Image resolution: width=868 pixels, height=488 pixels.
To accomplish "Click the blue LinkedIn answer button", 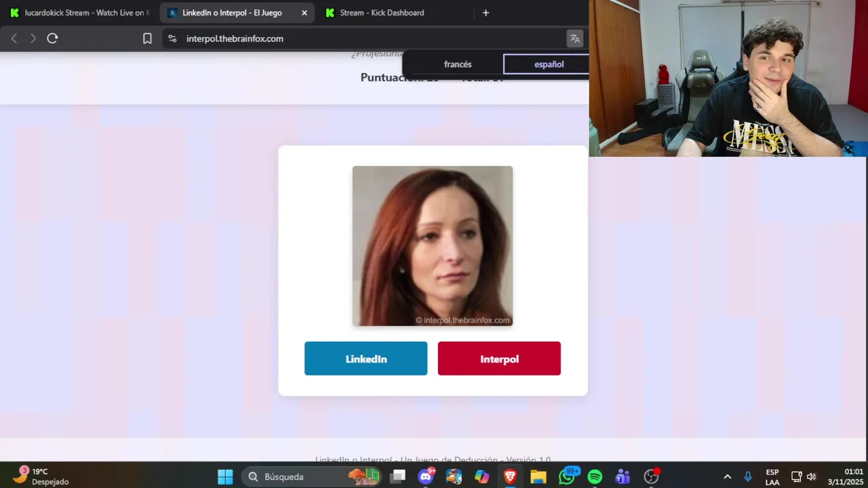I will [x=366, y=359].
